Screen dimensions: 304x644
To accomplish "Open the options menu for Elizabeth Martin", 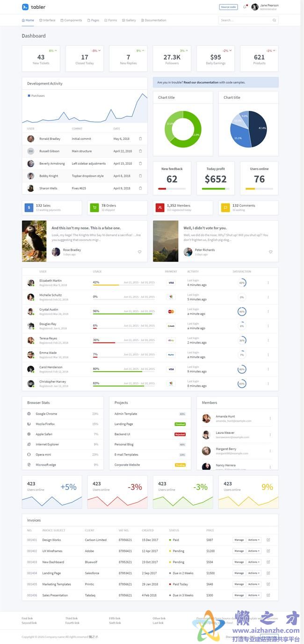I will [268, 283].
